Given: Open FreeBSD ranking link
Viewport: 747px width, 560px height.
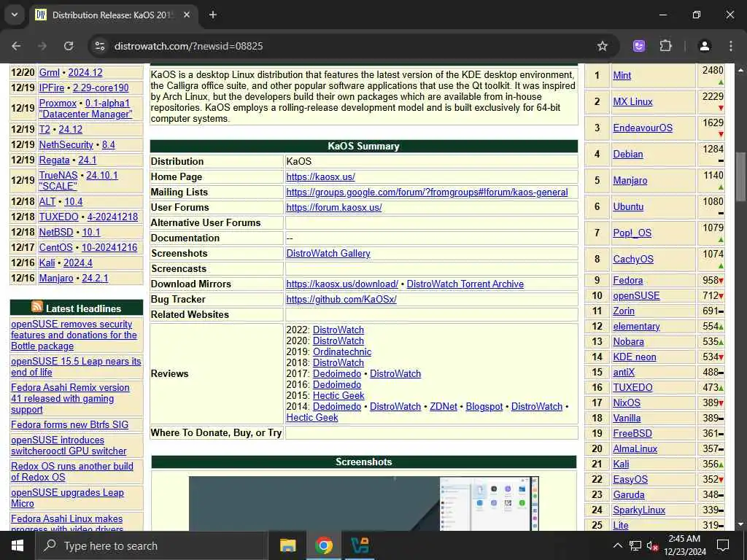Looking at the screenshot, I should pos(632,433).
